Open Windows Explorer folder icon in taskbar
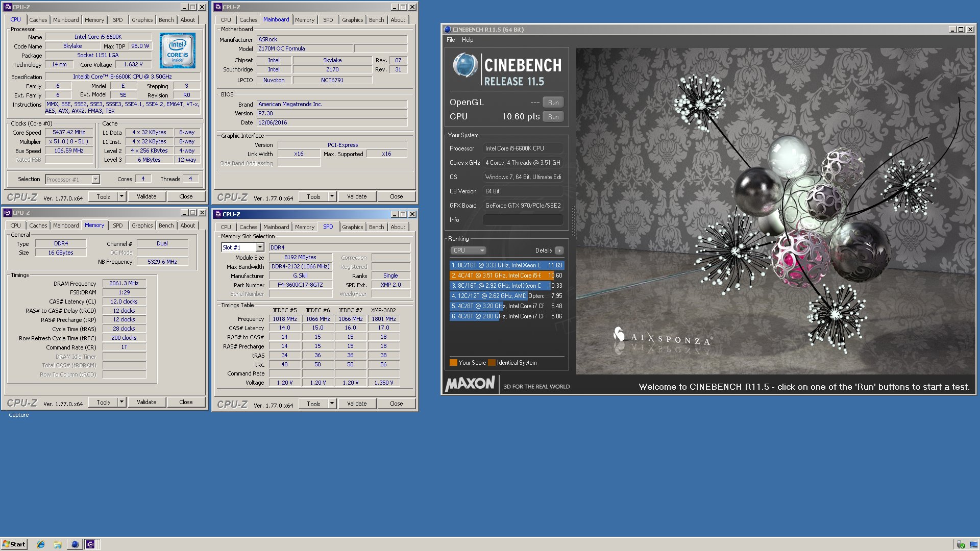The height and width of the screenshot is (551, 980). pos(58,544)
